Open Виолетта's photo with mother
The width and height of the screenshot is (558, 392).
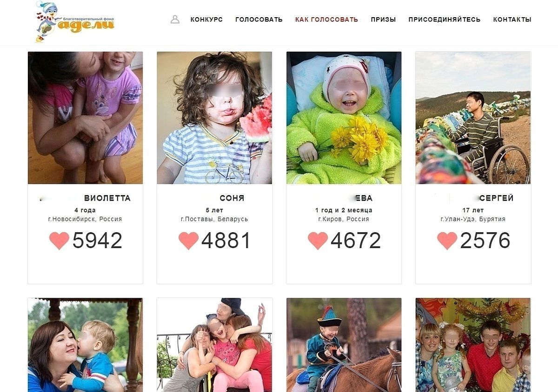coord(85,118)
